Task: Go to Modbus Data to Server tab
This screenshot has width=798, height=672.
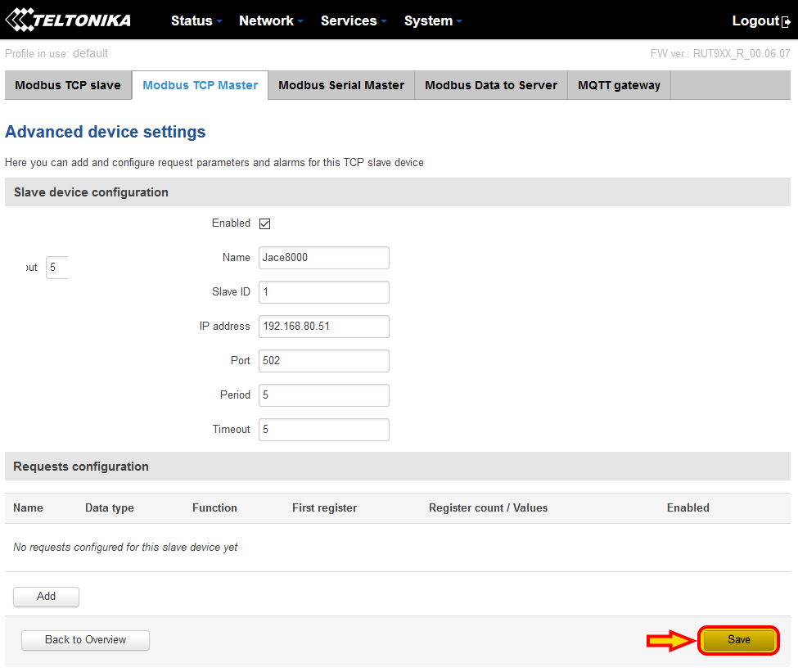Action: [491, 85]
